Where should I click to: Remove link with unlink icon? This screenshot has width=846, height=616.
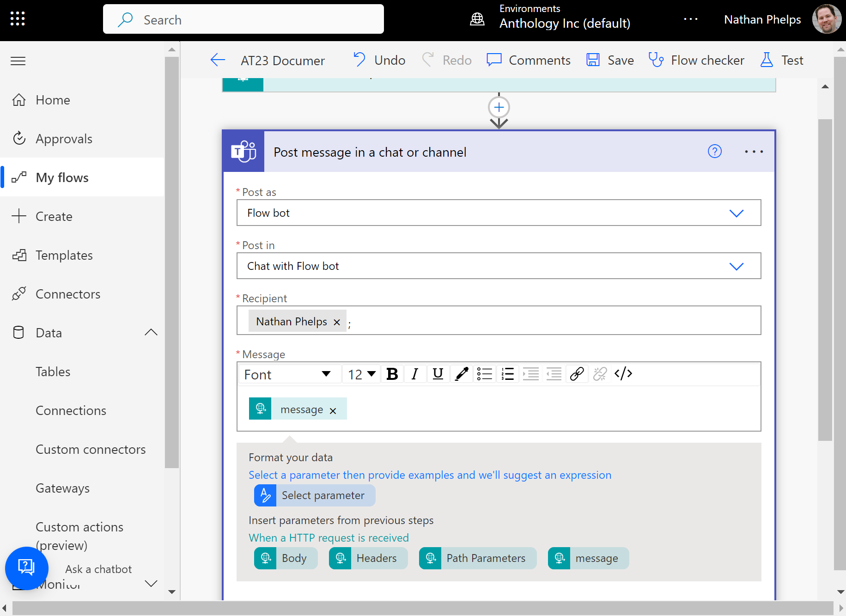(600, 374)
